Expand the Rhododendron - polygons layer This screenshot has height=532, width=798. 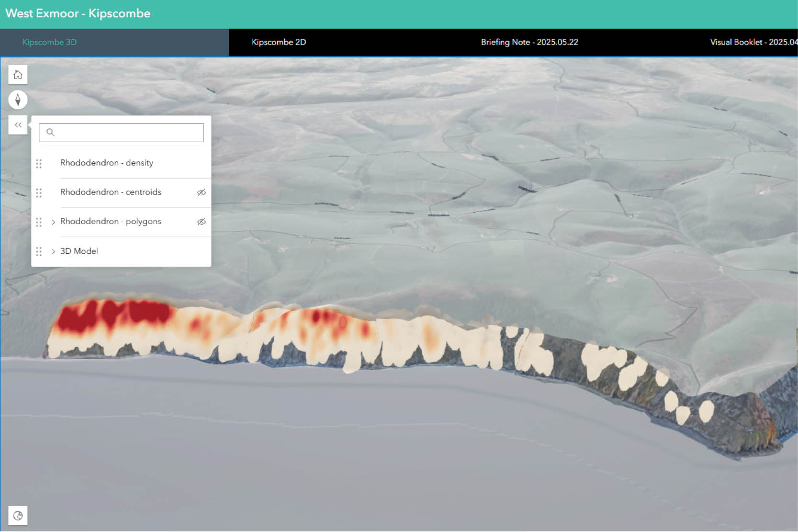(53, 222)
